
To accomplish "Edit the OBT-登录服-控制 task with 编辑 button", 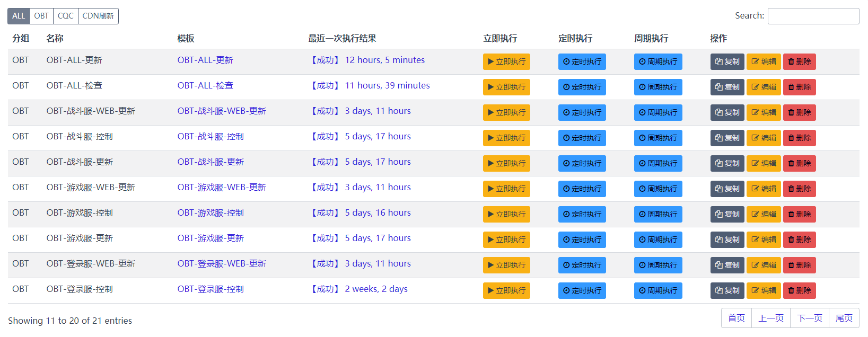I will coord(764,290).
